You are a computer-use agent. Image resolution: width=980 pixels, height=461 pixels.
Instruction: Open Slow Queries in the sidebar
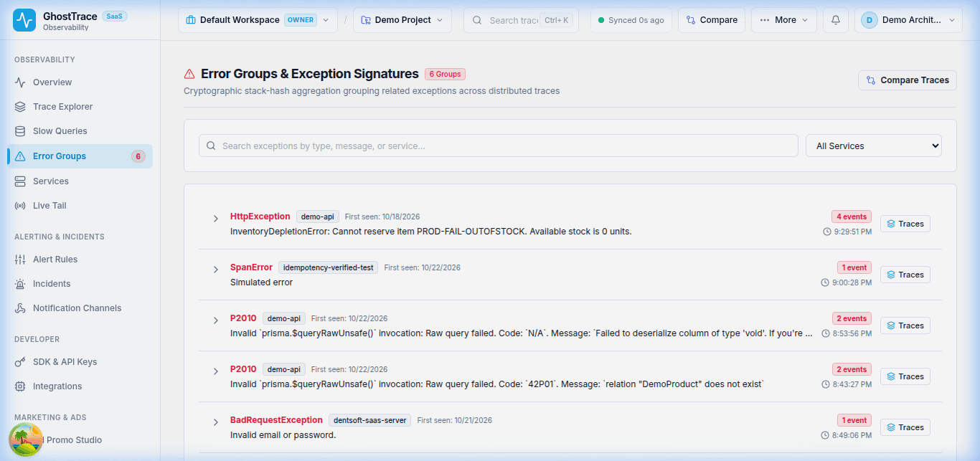pyautogui.click(x=80, y=131)
